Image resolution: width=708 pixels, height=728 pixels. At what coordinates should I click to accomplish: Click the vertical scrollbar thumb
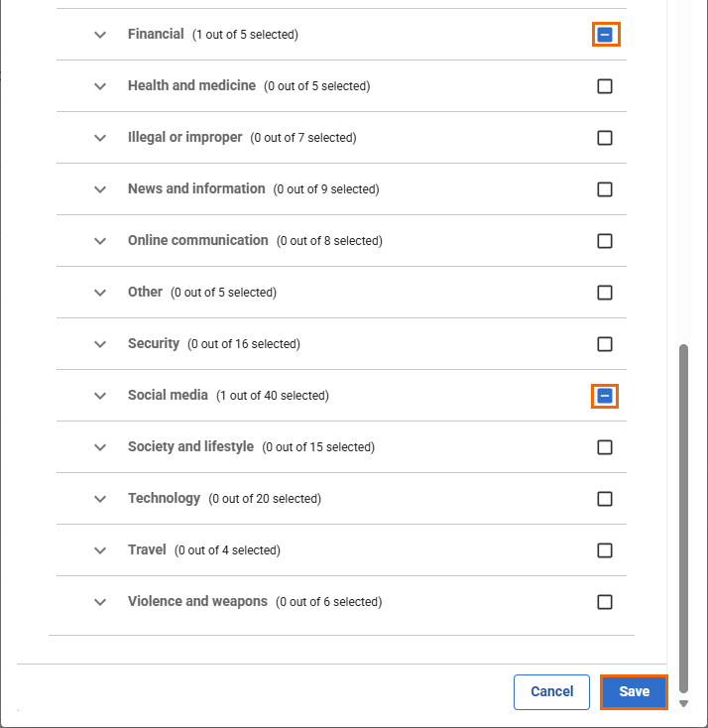tap(683, 516)
